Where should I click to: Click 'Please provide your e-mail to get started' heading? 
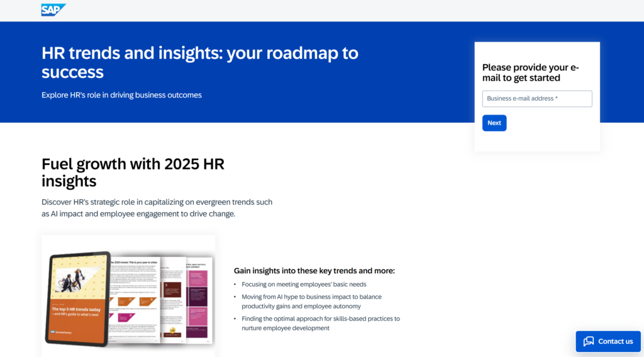coord(530,72)
